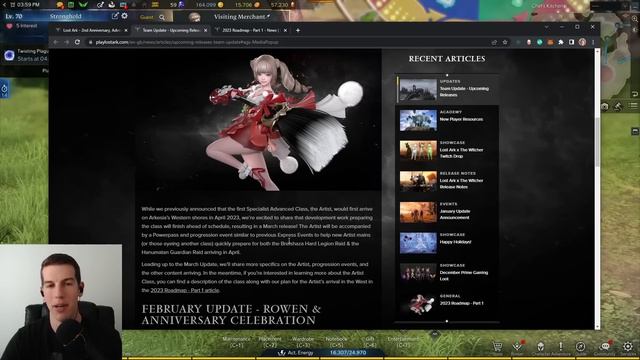Image resolution: width=640 pixels, height=360 pixels.
Task: Open Stronghold Notebook menu
Action: tap(336, 342)
